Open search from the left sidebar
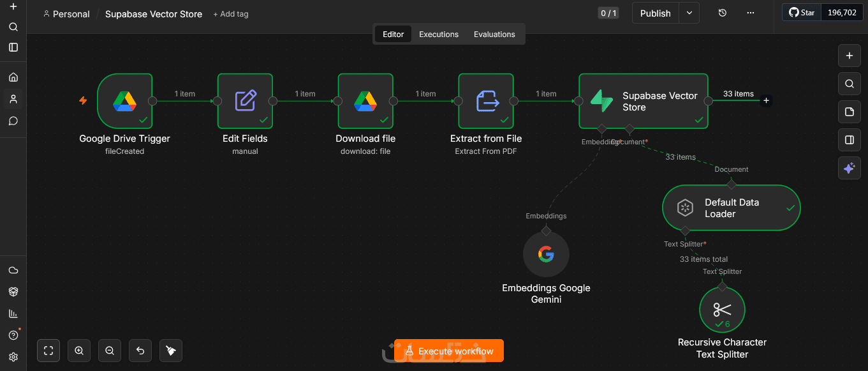This screenshot has height=371, width=868. click(13, 27)
